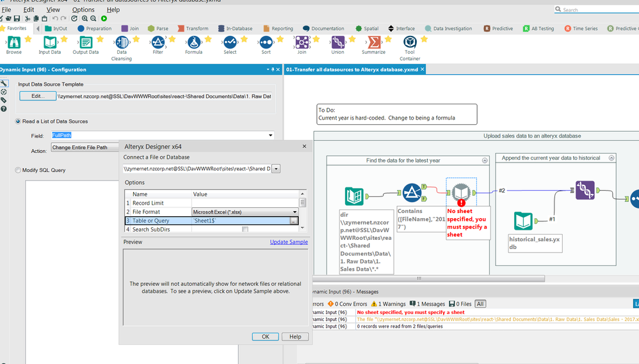The image size is (639, 364).
Task: Tick the Search SubDirs checkbox
Action: pyautogui.click(x=245, y=230)
